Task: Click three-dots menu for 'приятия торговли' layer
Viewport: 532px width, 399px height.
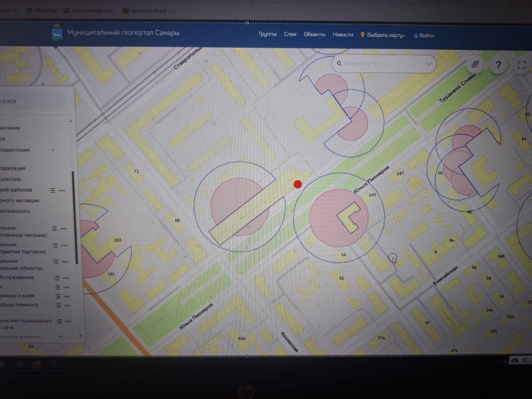Action: (x=64, y=245)
